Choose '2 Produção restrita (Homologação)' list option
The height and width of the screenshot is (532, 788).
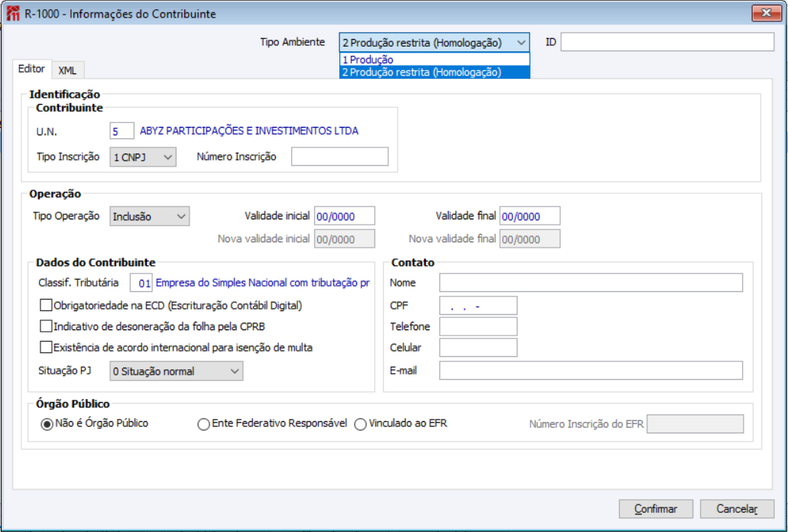coord(434,73)
